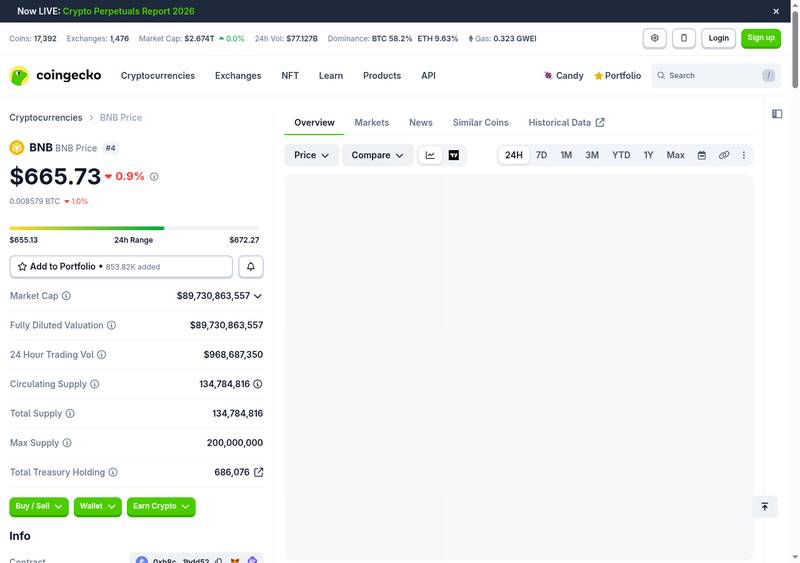Copy chart link icon
Screen dimensions: 800x563
click(723, 155)
